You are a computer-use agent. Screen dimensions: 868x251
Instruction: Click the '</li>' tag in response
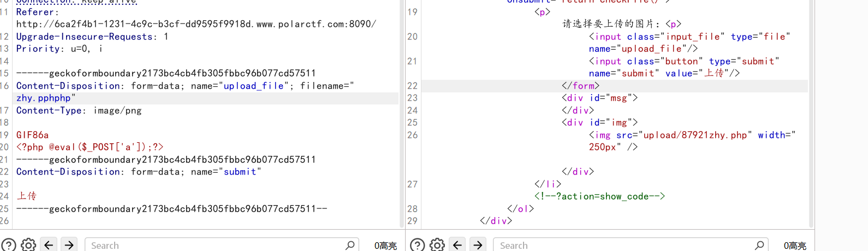(548, 184)
